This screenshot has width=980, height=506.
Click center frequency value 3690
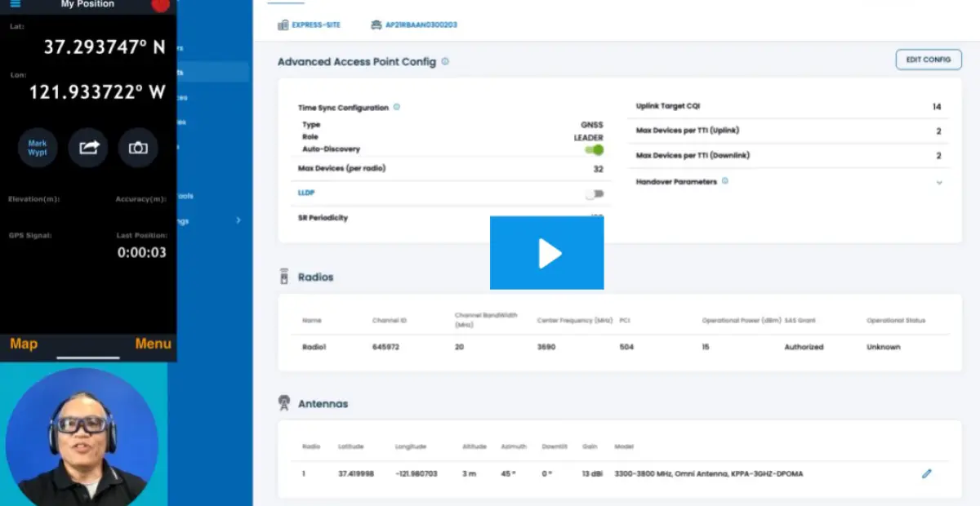tap(546, 347)
